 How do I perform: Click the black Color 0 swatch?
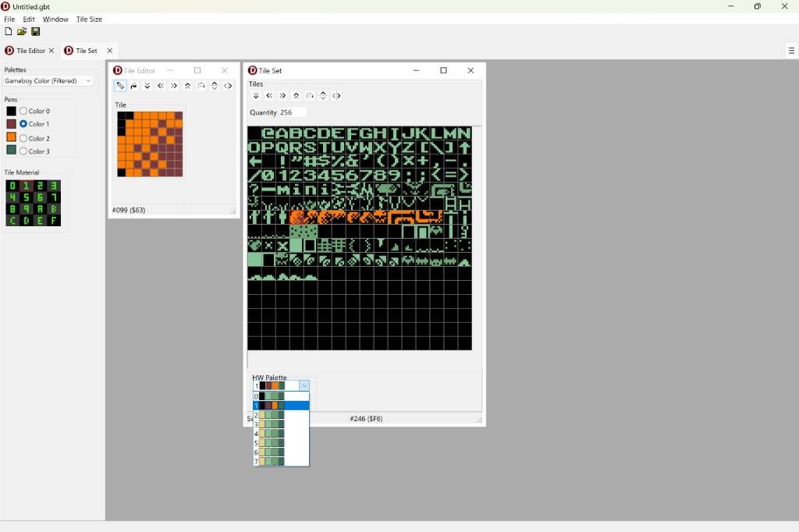tap(11, 111)
